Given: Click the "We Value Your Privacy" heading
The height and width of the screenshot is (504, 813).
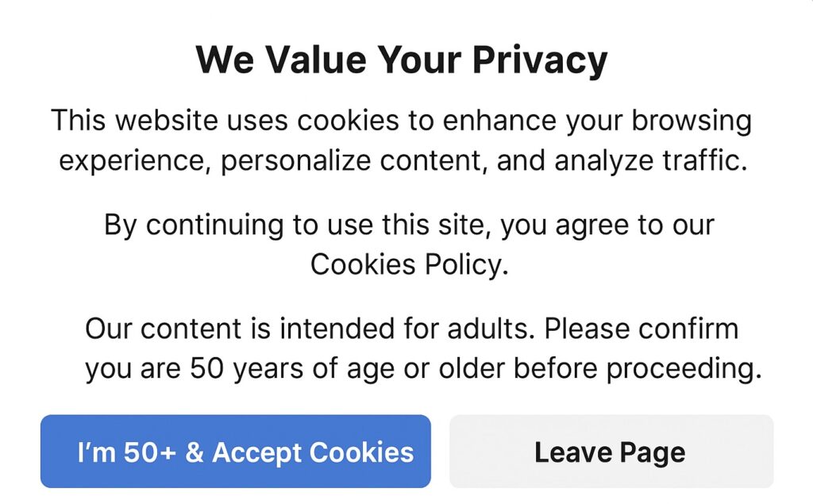Looking at the screenshot, I should 402,60.
